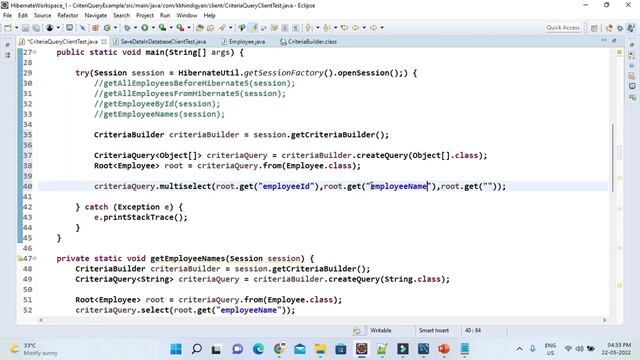Click the New Java Package toolbar icon
The image size is (640, 360).
click(x=95, y=28)
